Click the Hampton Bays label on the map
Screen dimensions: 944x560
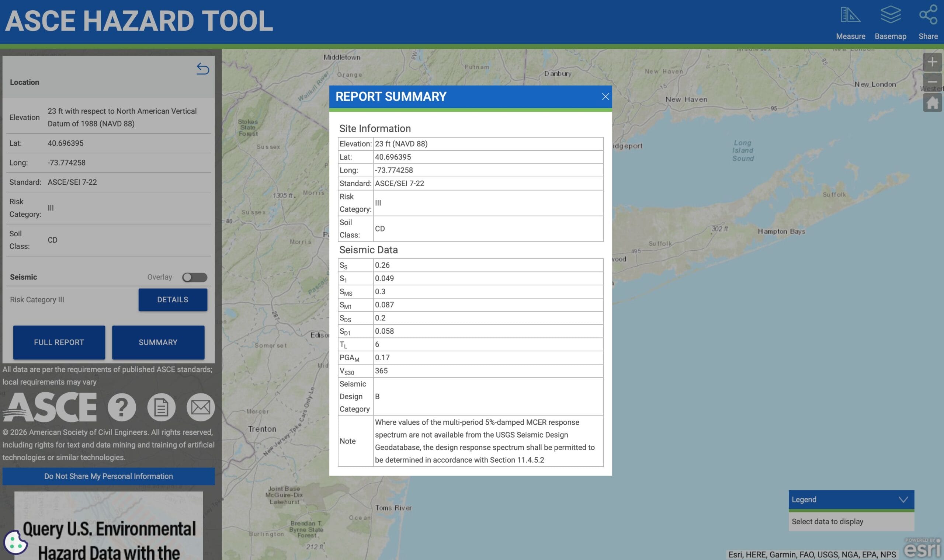(781, 231)
